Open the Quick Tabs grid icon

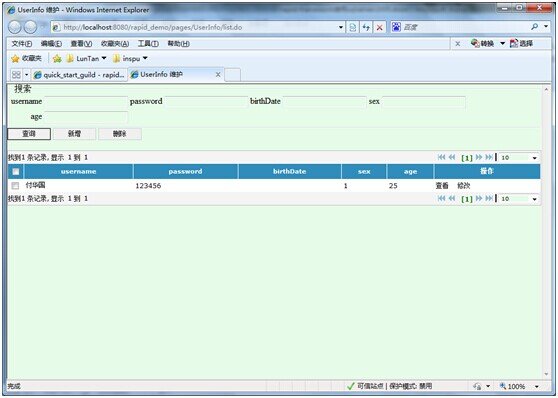tap(16, 75)
